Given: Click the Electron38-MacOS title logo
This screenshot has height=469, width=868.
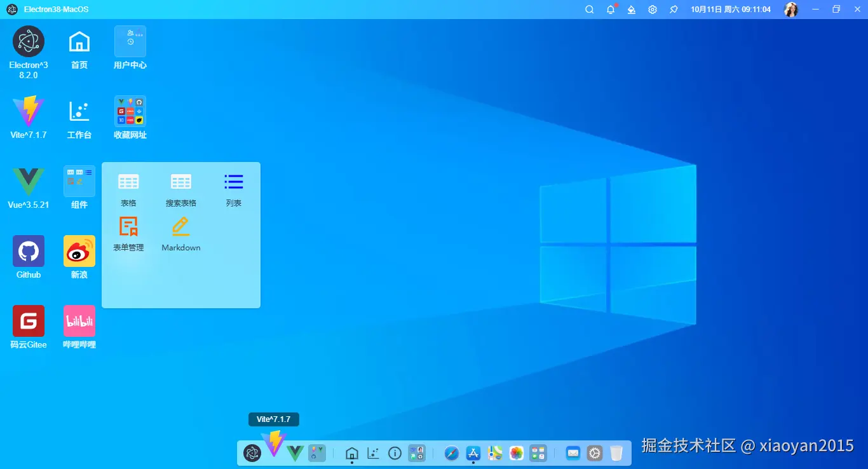Looking at the screenshot, I should (12, 10).
